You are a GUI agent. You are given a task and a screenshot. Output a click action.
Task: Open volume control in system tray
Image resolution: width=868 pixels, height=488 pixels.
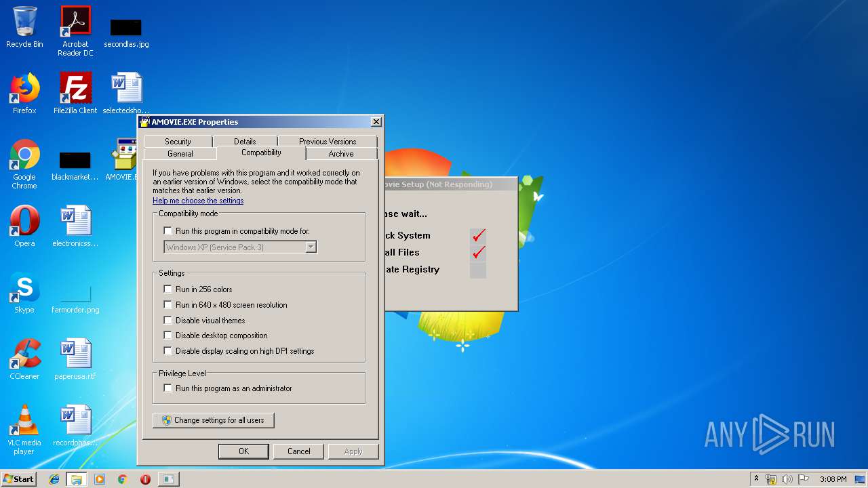tap(787, 479)
